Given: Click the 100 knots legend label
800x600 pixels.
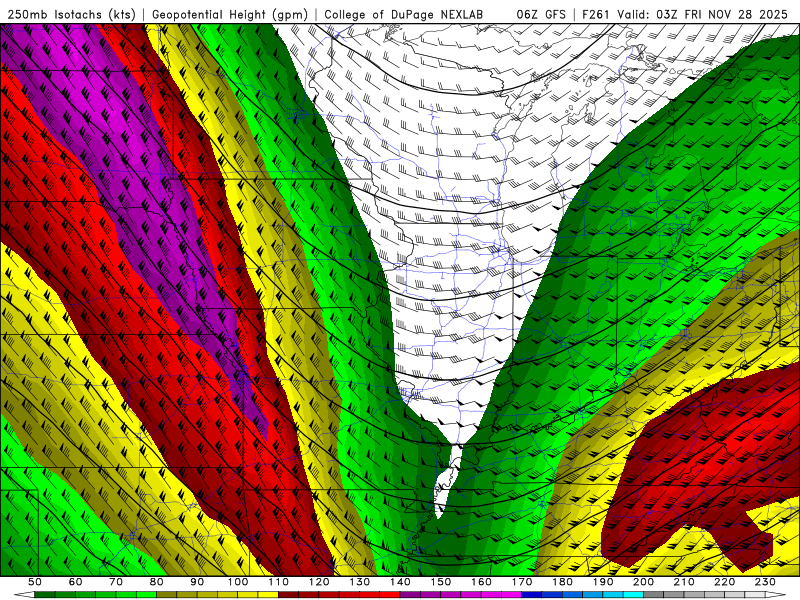Looking at the screenshot, I should click(238, 582).
